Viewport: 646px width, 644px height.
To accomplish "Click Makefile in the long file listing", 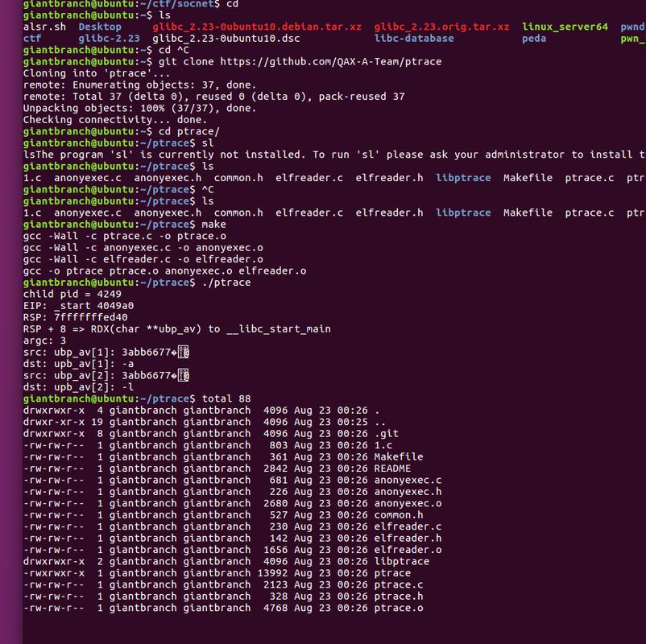I will pos(398,456).
